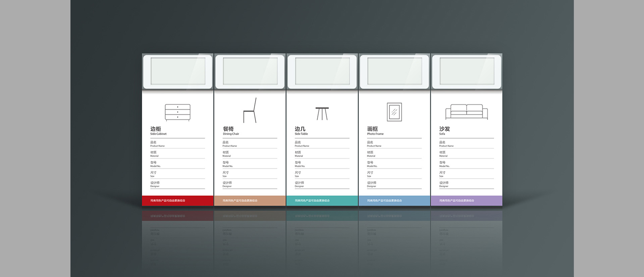The width and height of the screenshot is (644, 277).
Task: Click the Model No. field on Side Table card
Action: (322, 164)
